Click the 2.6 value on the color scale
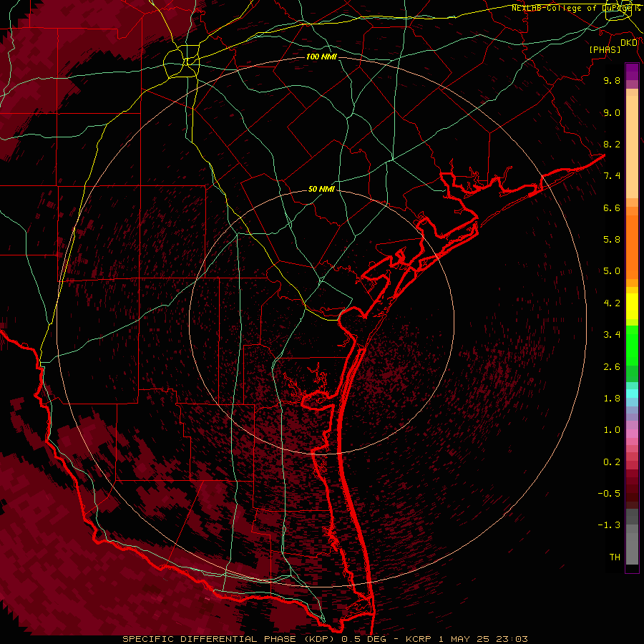Screen dimensions: 644x644 [612, 367]
